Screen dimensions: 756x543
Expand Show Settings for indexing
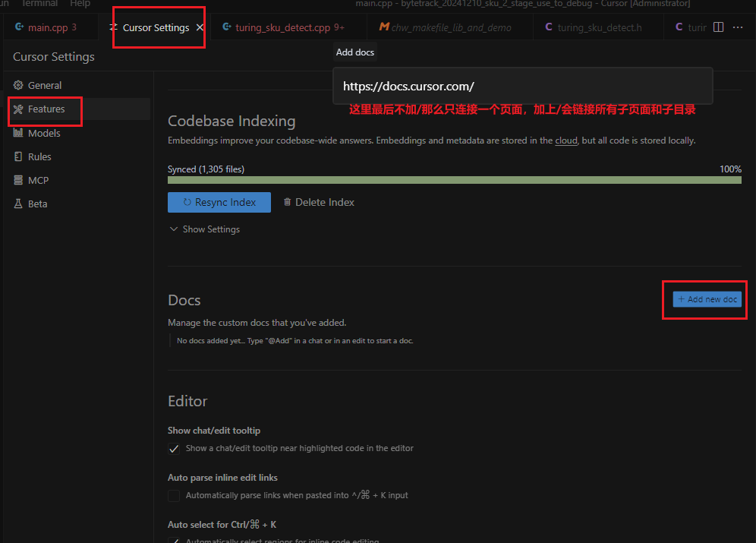point(204,229)
